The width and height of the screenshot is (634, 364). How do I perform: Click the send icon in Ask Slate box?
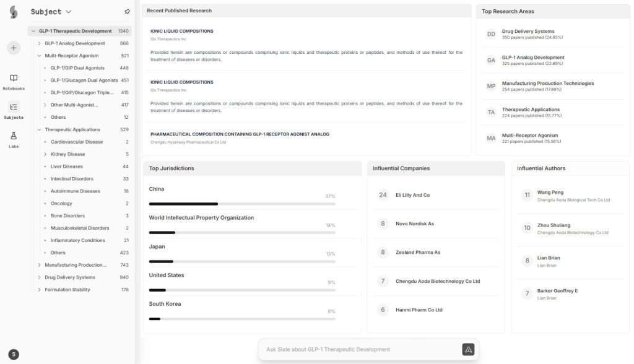click(468, 349)
